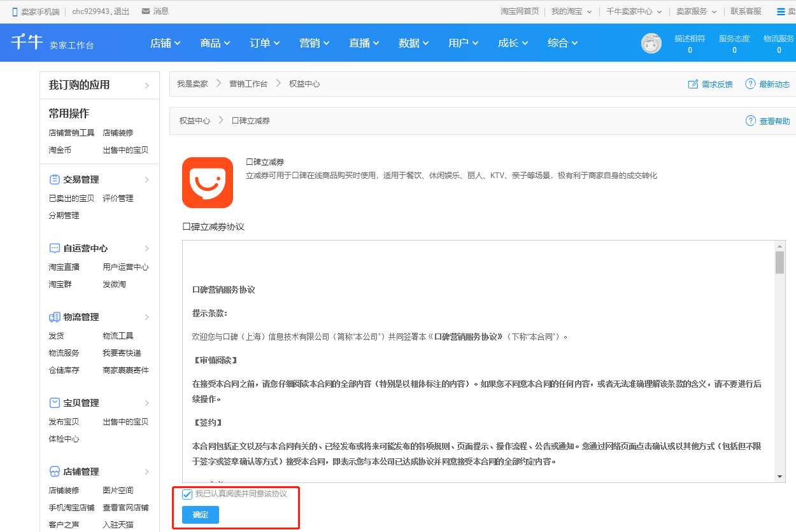Open 发微淘 in sidebar
Viewport: 796px width, 532px height.
114,284
